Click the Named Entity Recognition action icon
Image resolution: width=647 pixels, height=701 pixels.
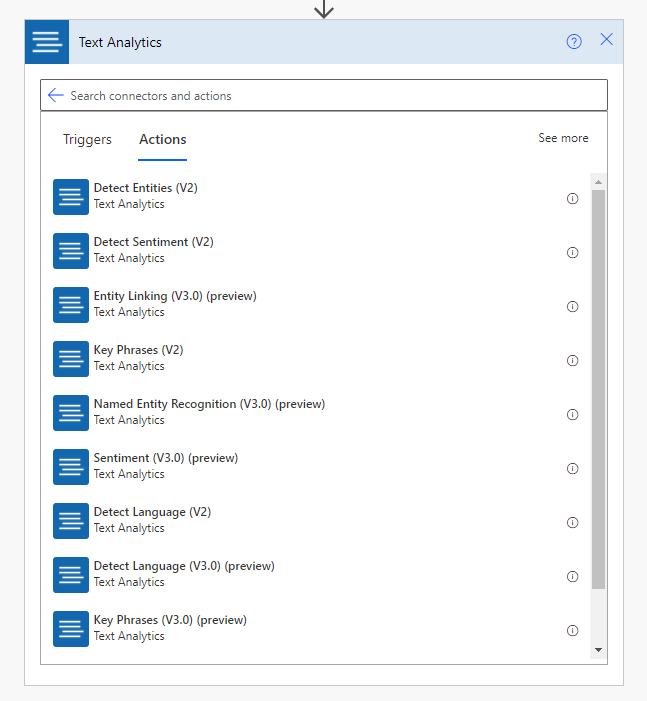[x=71, y=413]
